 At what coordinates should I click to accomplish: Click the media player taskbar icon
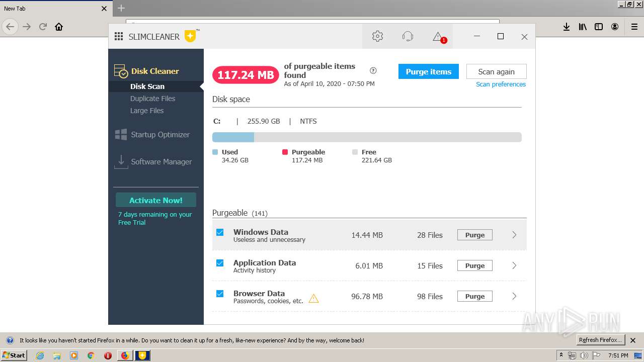[x=74, y=355]
